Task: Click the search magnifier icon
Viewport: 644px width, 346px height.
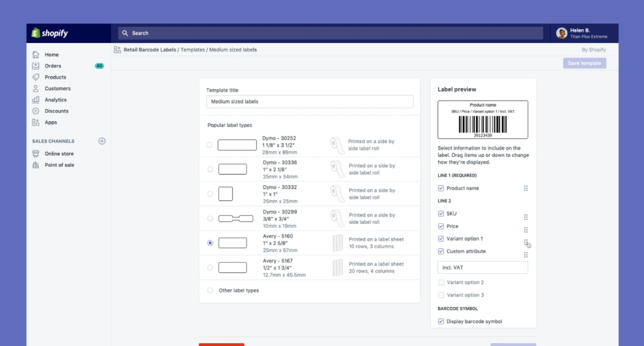Action: [x=125, y=33]
